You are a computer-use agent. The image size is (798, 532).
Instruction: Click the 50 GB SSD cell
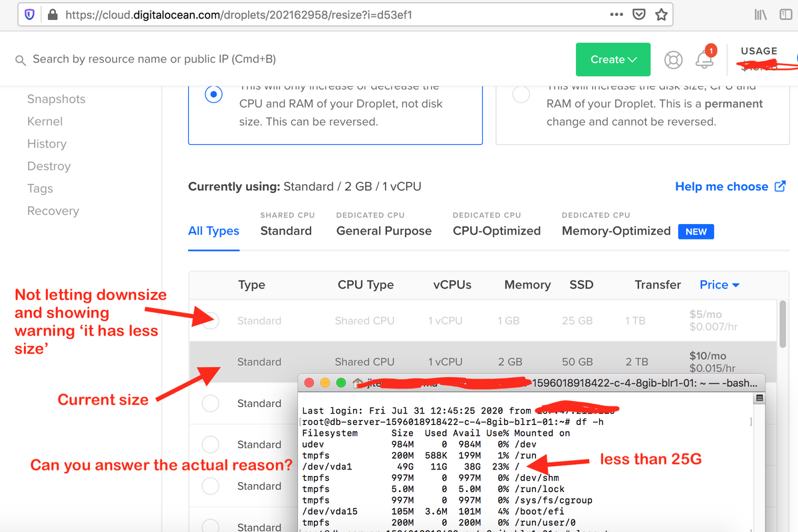[577, 362]
